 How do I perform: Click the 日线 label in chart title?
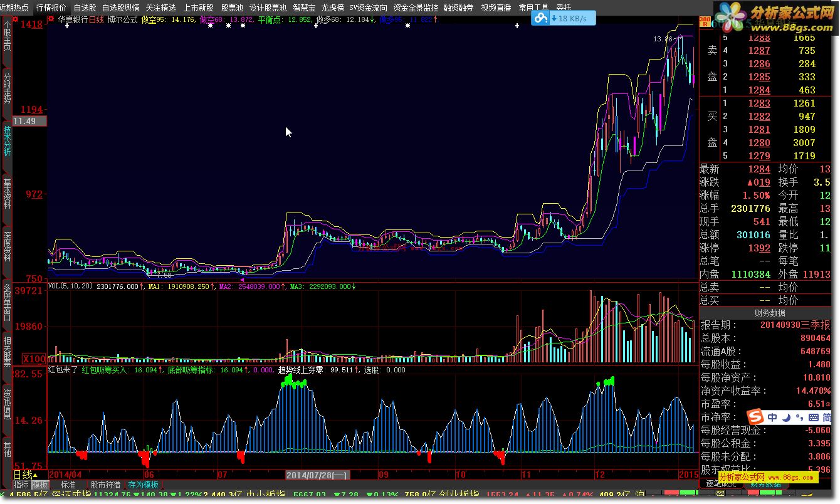point(97,19)
